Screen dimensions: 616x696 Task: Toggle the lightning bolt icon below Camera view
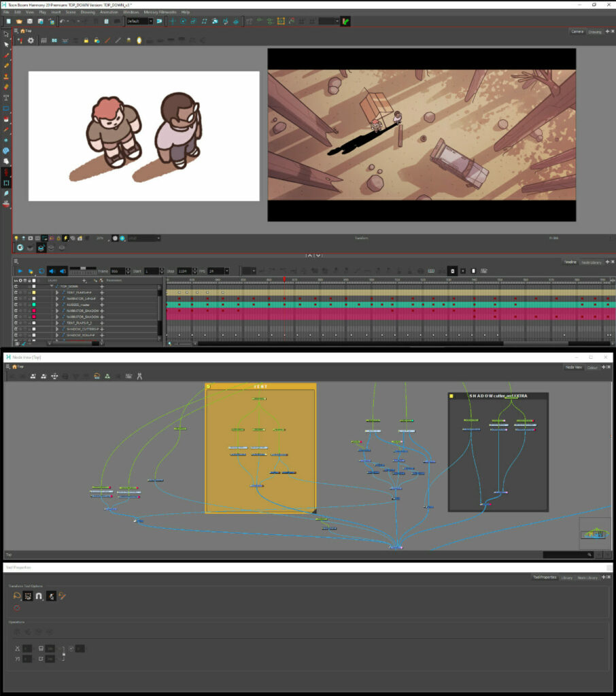66,239
